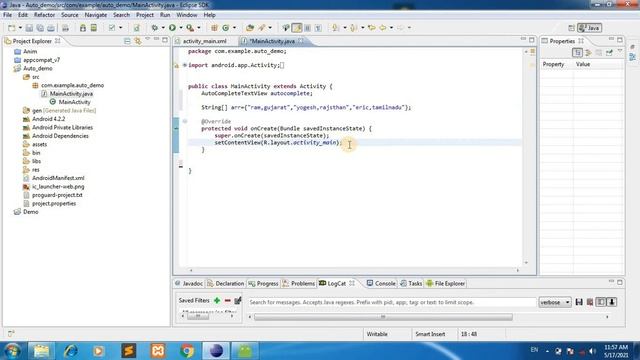Screen dimensions: 640x360
Task: Open the Debug button dropdown arrow
Action: [x=163, y=28]
